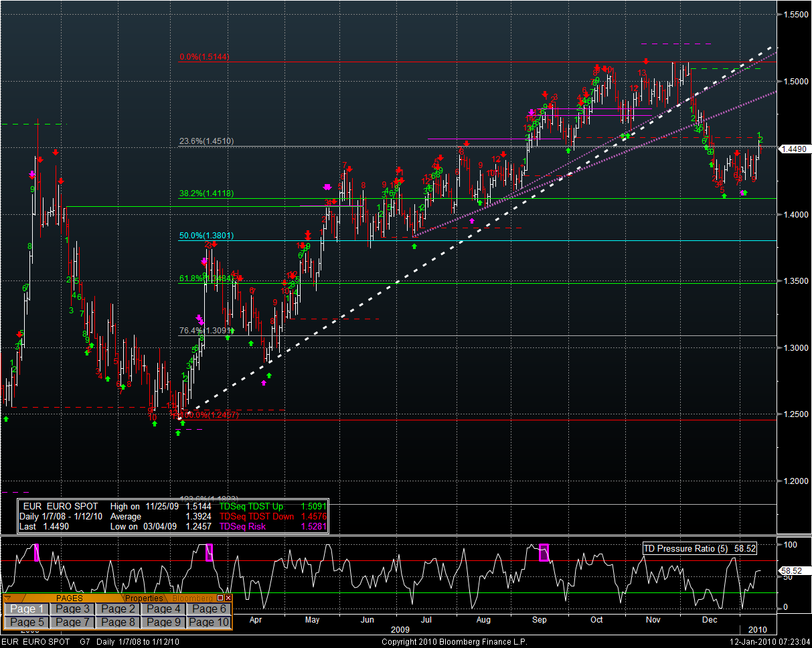Image resolution: width=812 pixels, height=648 pixels.
Task: Open the Pages panel dropdown triangle
Action: 7,598
